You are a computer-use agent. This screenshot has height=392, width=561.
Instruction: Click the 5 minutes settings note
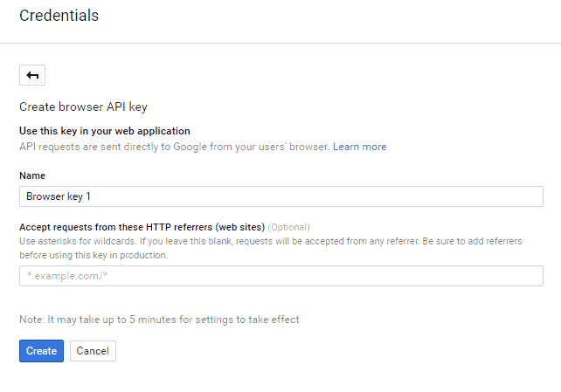point(159,320)
